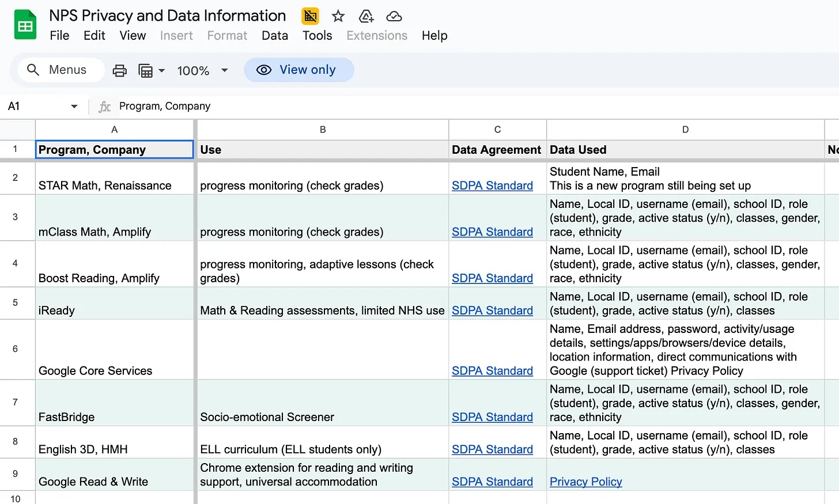The width and height of the screenshot is (839, 504).
Task: Open the Data menu
Action: pyautogui.click(x=275, y=36)
